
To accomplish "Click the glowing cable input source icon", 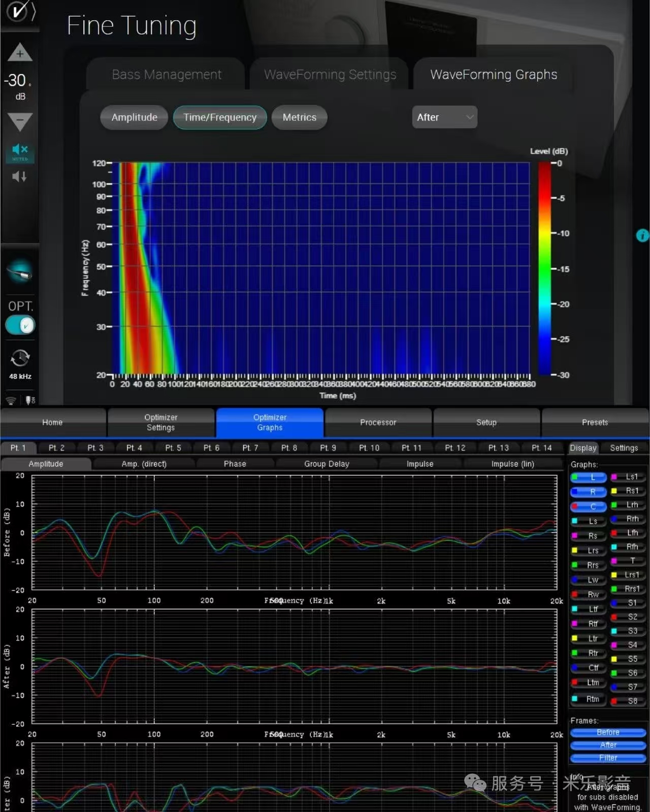I will click(20, 271).
